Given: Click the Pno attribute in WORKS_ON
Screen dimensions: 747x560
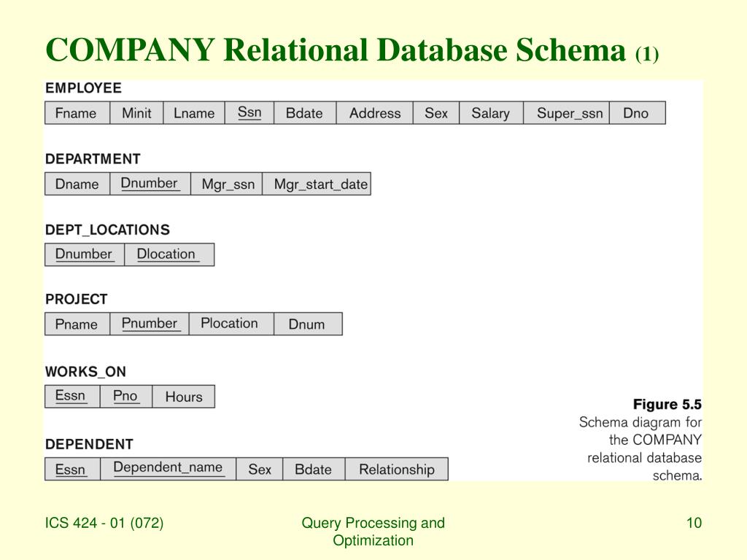Looking at the screenshot, I should coord(125,396).
